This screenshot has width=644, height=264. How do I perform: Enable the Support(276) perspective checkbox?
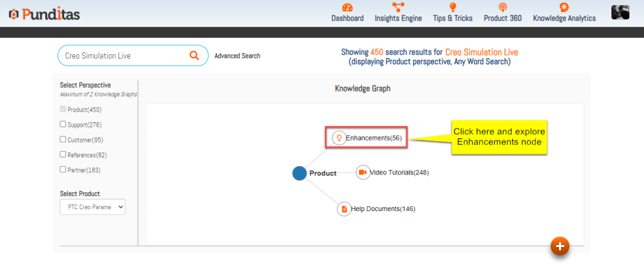pyautogui.click(x=63, y=124)
